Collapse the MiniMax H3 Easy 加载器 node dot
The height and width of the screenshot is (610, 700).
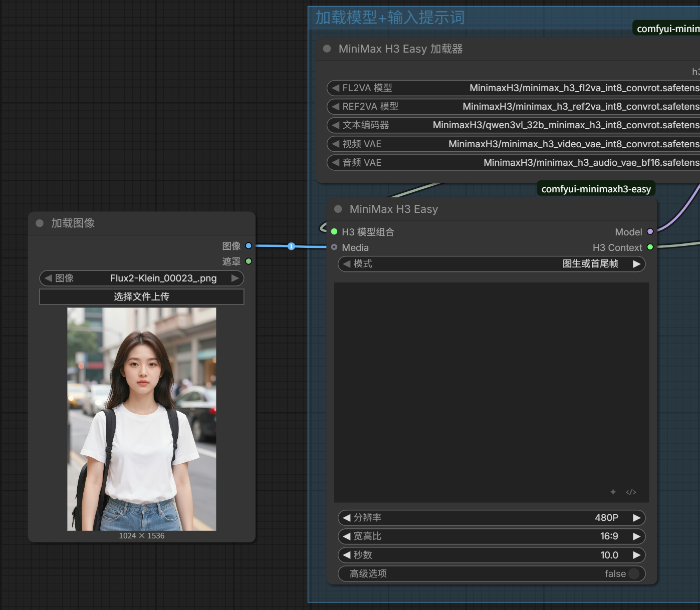(327, 49)
